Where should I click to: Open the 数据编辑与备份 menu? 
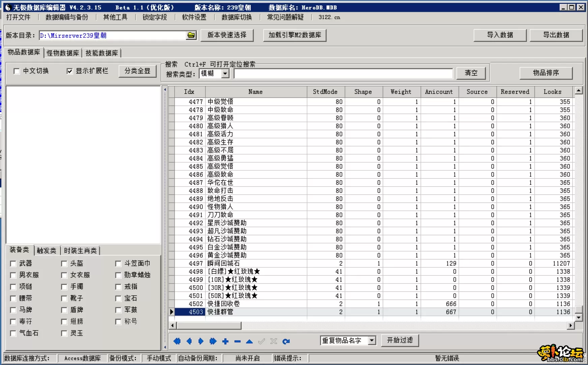(x=67, y=17)
